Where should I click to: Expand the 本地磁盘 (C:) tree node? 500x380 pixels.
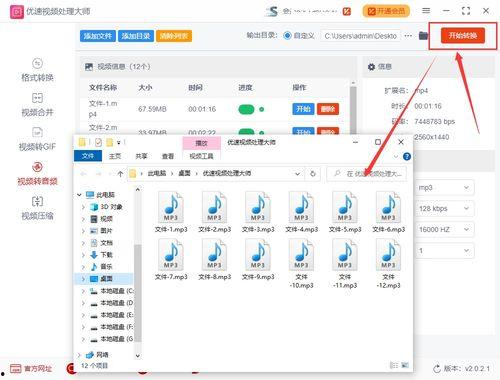[83, 291]
